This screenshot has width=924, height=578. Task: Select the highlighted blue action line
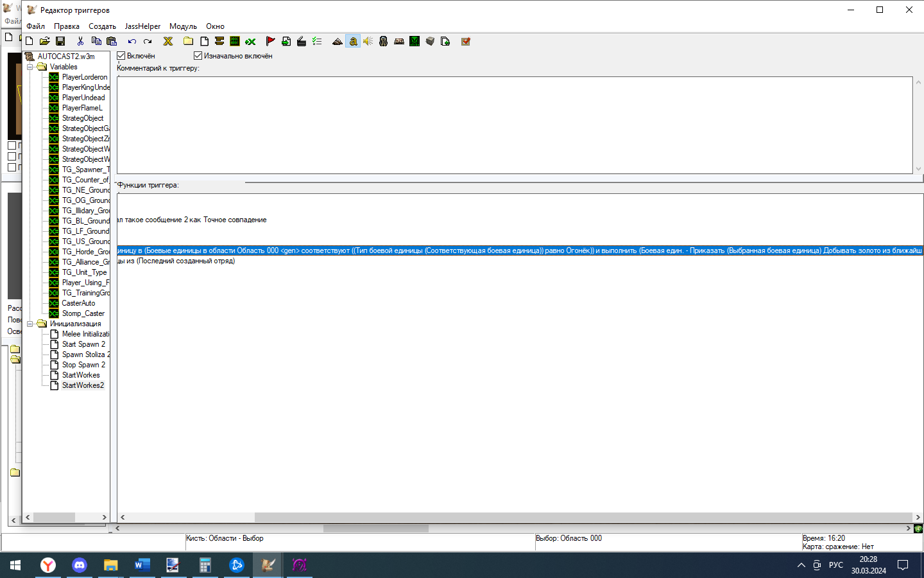[x=520, y=250]
